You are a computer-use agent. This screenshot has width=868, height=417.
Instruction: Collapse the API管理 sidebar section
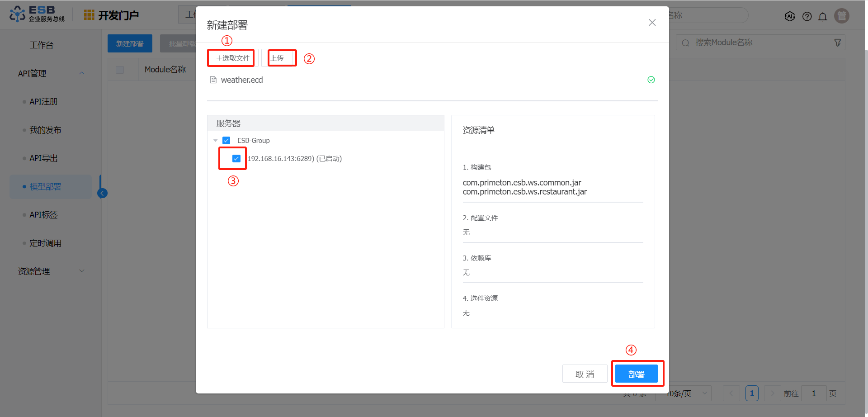click(x=82, y=73)
